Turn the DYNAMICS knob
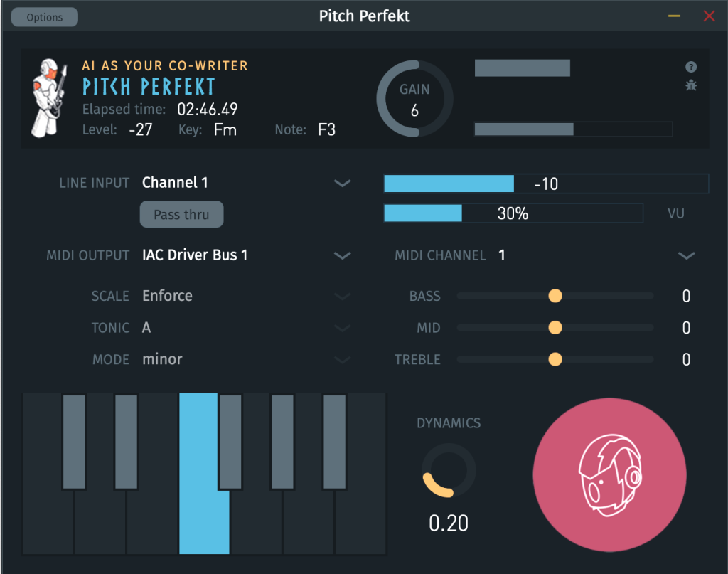Viewport: 728px width, 574px height. click(448, 471)
